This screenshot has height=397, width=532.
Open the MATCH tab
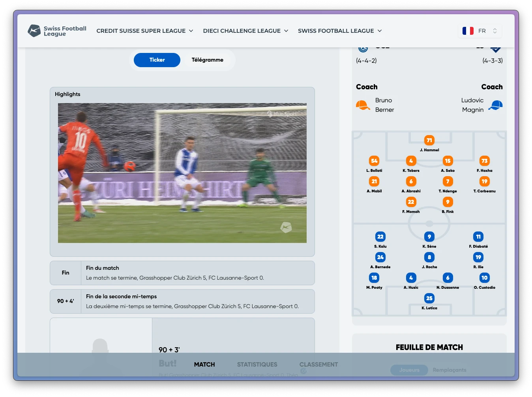(204, 365)
